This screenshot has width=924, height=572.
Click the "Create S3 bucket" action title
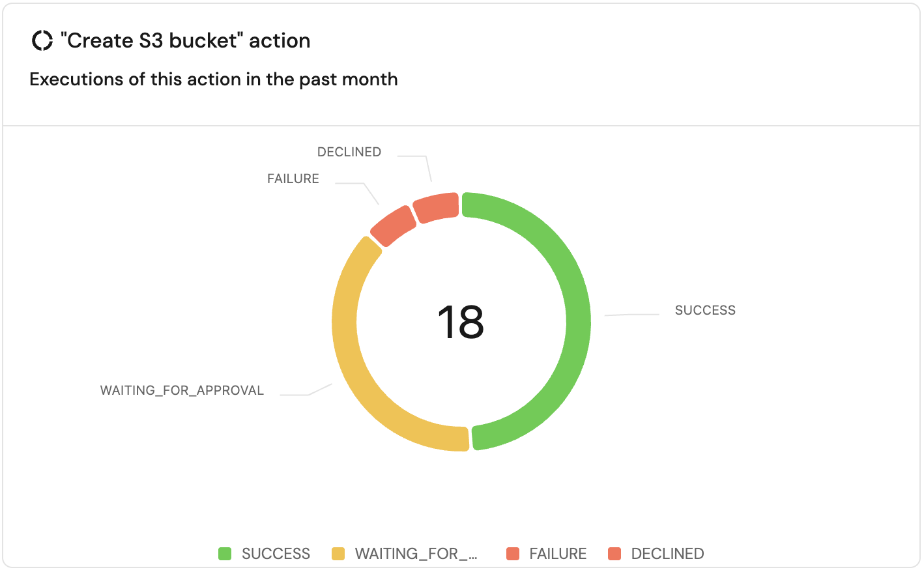pyautogui.click(x=185, y=40)
